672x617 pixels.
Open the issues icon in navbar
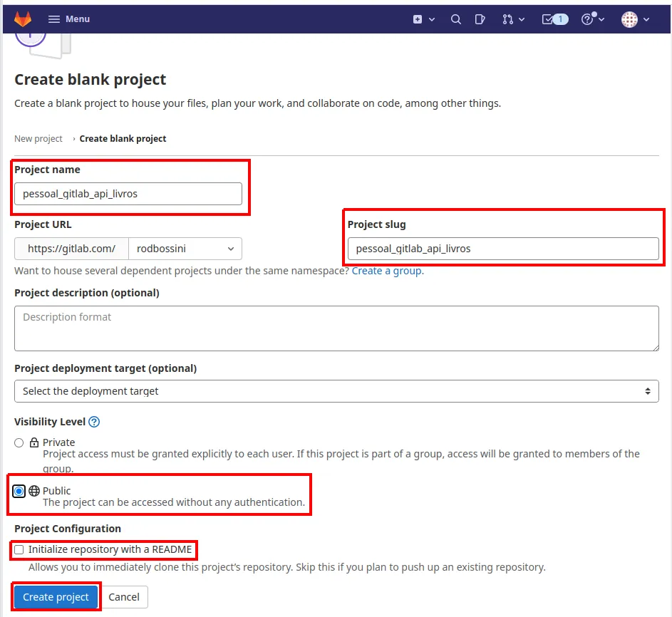480,19
